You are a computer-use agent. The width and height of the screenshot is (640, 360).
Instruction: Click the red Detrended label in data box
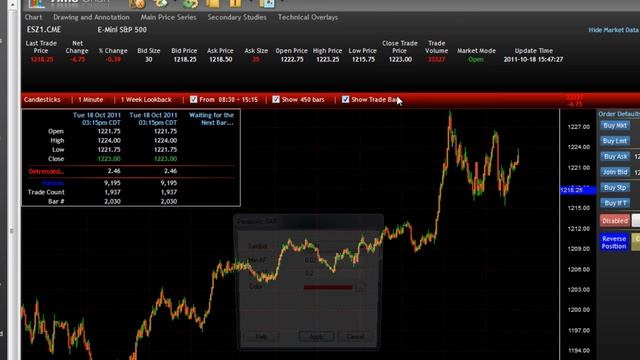click(x=46, y=171)
